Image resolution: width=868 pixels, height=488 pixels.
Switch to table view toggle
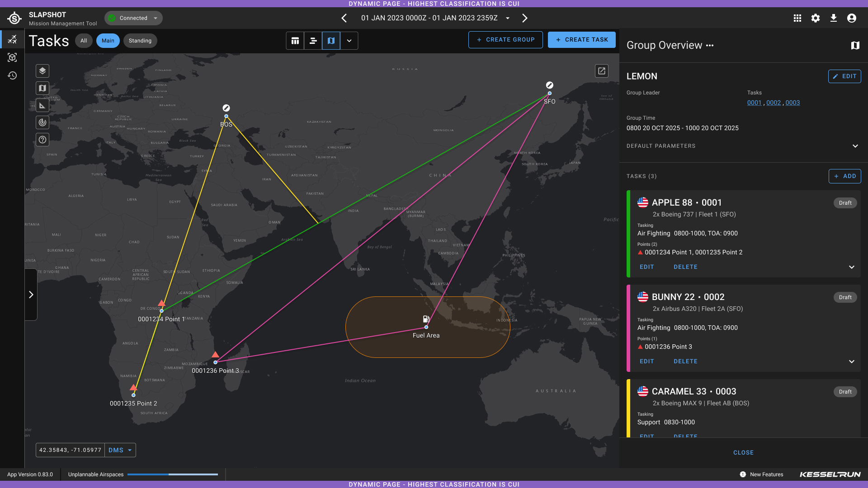295,41
